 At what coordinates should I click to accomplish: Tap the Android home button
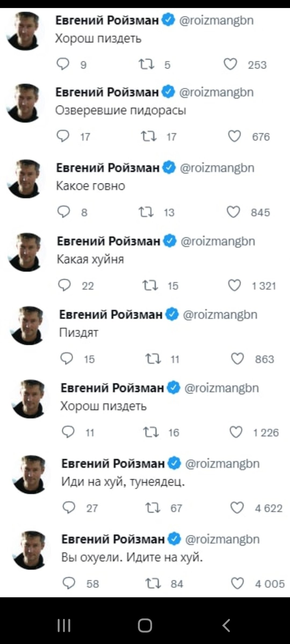[x=145, y=625]
